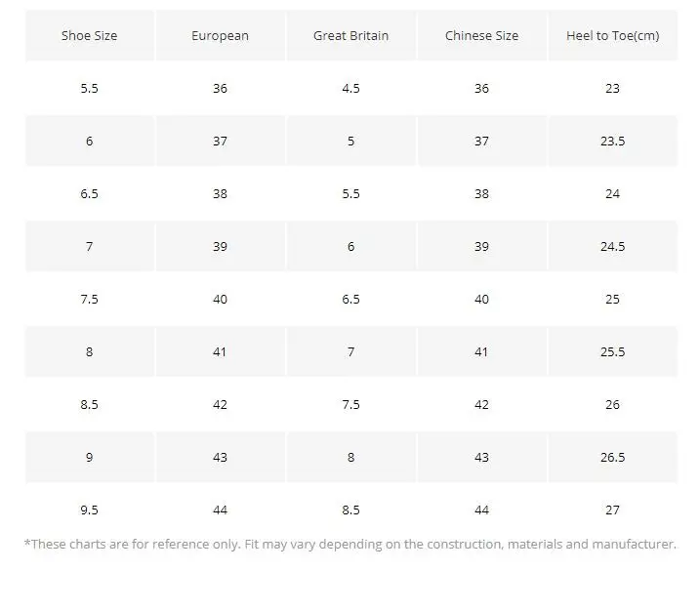The width and height of the screenshot is (700, 612).
Task: Click the reference-only disclaimer footnote text
Action: coord(350,544)
